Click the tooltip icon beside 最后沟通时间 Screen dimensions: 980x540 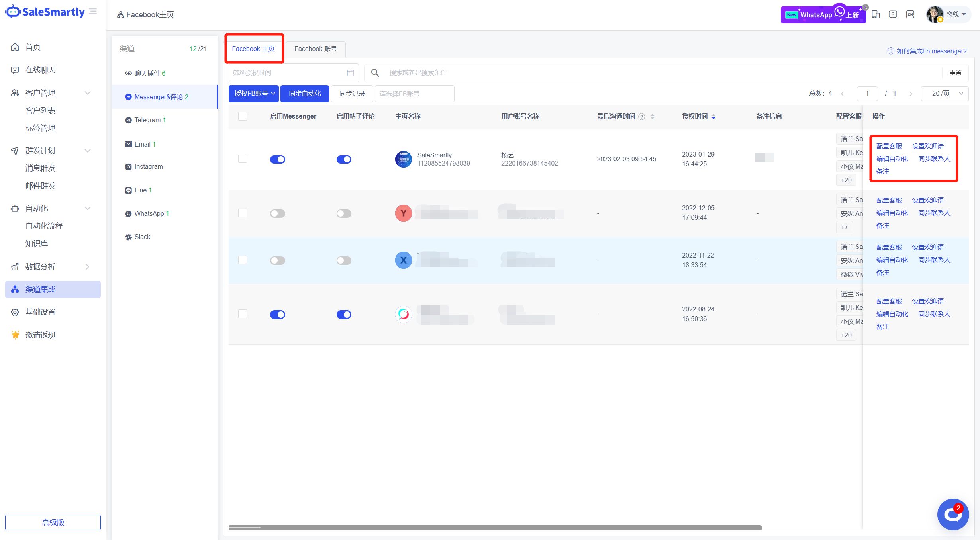pos(641,117)
